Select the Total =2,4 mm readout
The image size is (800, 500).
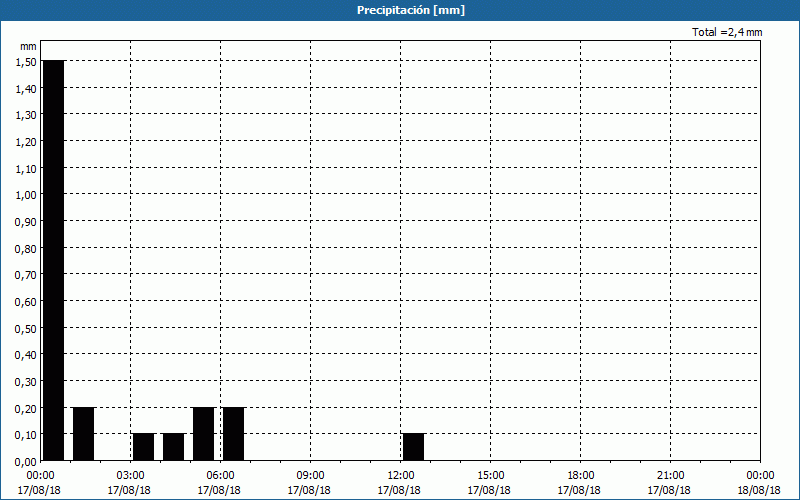pyautogui.click(x=727, y=32)
